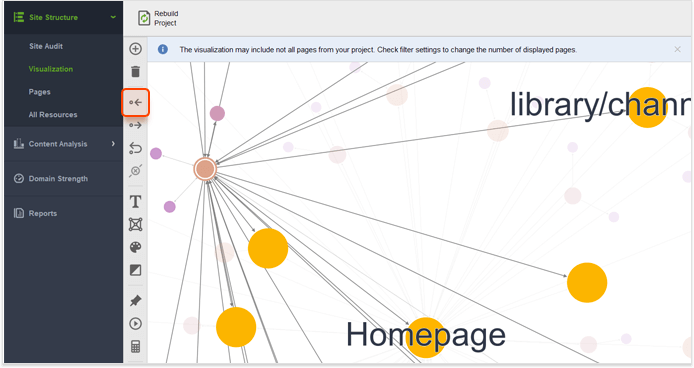Dismiss the visualization info banner

click(677, 50)
